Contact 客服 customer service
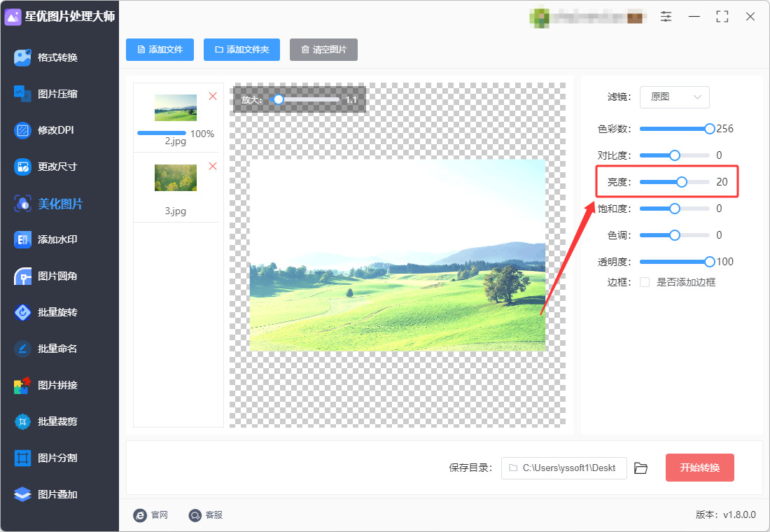770x532 pixels. (206, 514)
